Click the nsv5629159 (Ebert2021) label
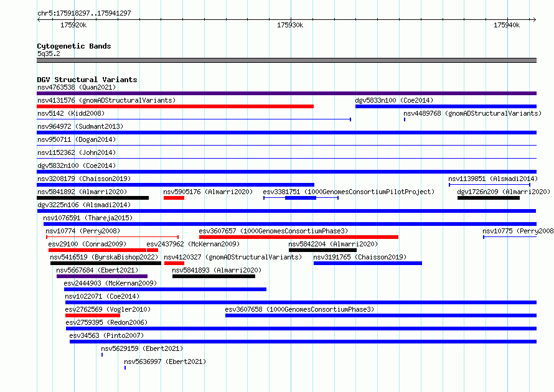554x392 pixels. [x=142, y=348]
